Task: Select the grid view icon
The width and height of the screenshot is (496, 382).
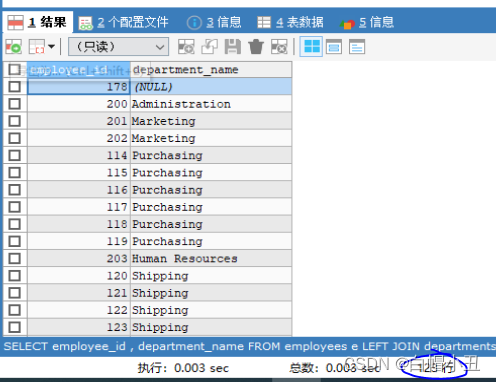Action: (311, 47)
